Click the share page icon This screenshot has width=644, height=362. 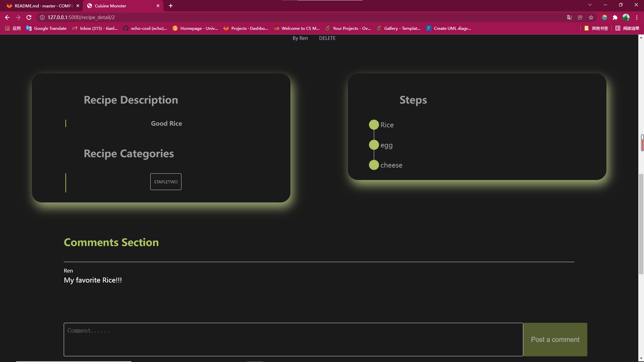tap(580, 17)
